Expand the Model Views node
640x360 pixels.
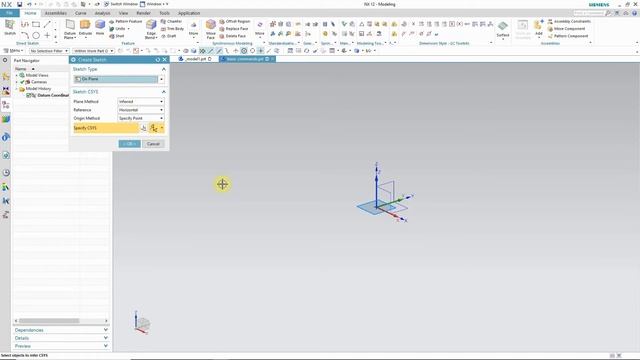[17, 76]
